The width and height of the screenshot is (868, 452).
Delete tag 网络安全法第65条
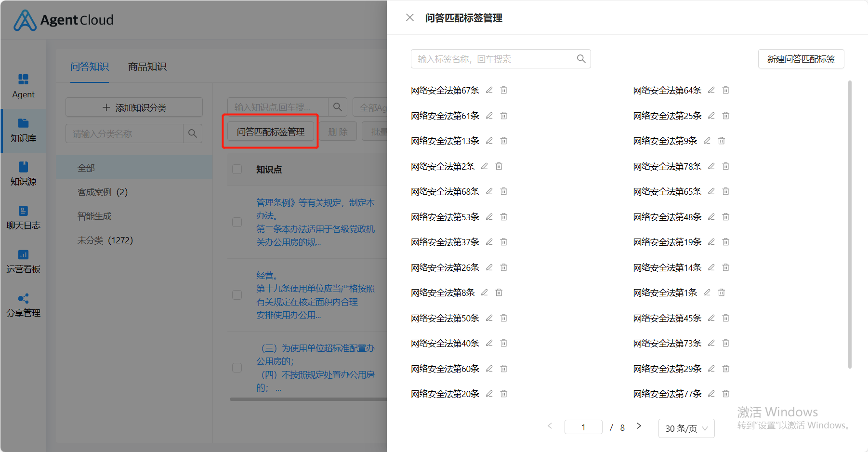pos(726,191)
